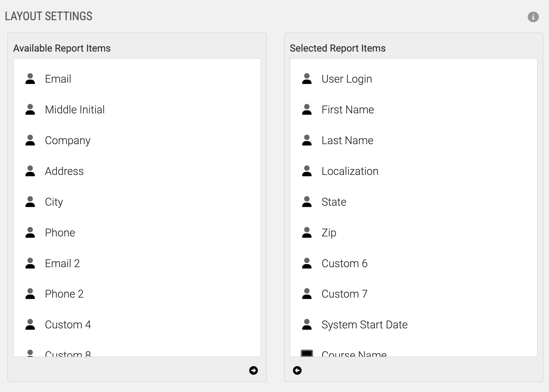This screenshot has width=549, height=392.
Task: Pick Email 2 in the available list
Action: [x=62, y=264]
